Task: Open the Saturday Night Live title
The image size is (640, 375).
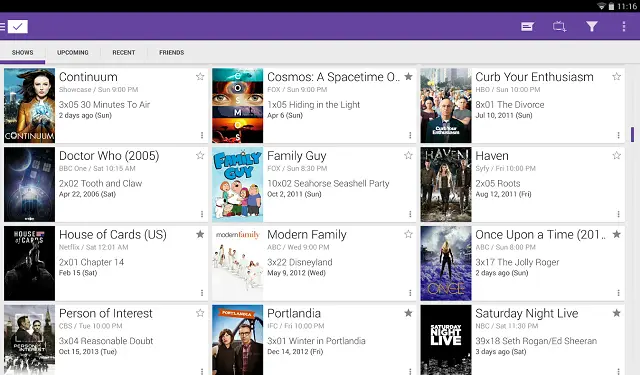Action: pos(527,313)
